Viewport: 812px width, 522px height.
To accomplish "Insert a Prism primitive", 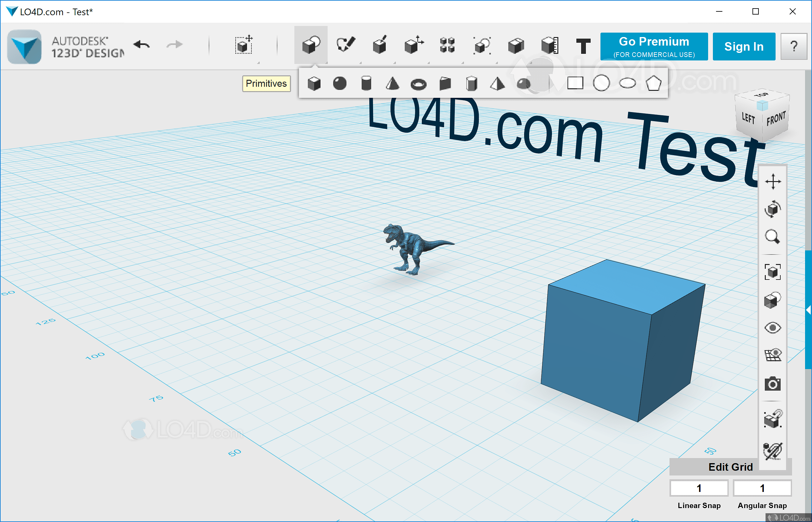I will coord(471,83).
